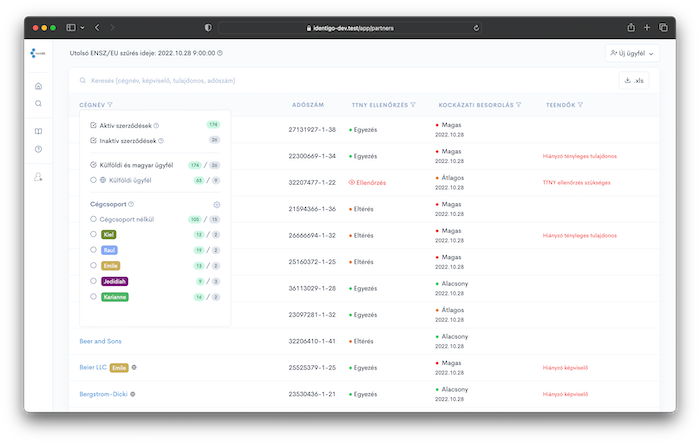Click the Keresés search input field
Image resolution: width=700 pixels, height=444 pixels.
click(300, 80)
